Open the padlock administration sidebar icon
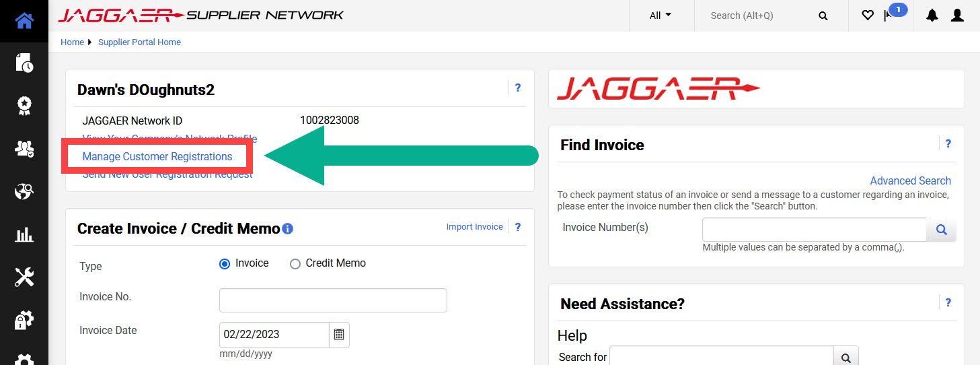Viewport: 980px width, 365px height. 24,320
